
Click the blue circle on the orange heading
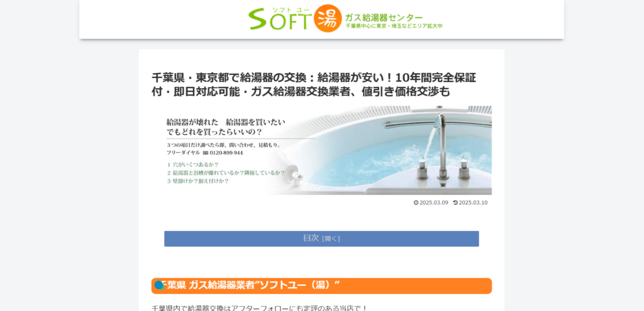click(159, 285)
